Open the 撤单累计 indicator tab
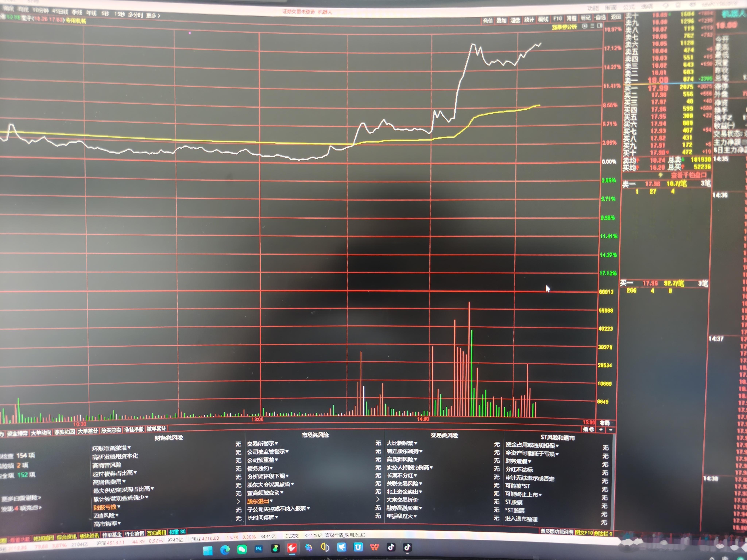This screenshot has width=747, height=560. coord(157,429)
